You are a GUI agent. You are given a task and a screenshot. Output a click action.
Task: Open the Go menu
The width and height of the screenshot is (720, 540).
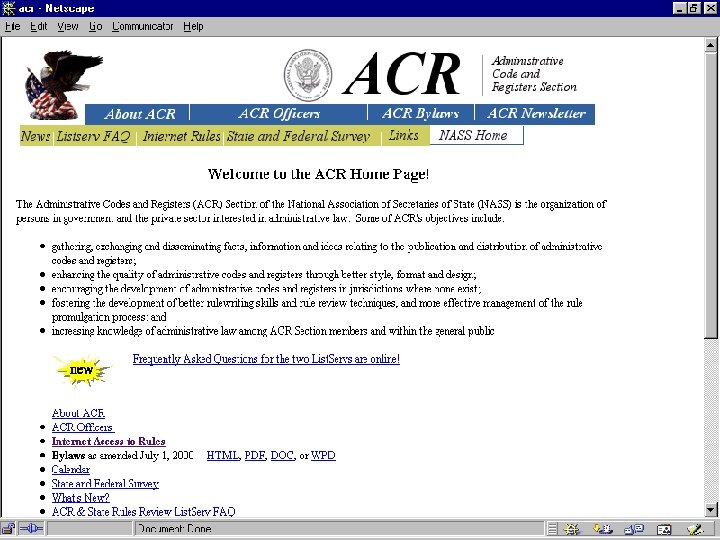[x=96, y=27]
